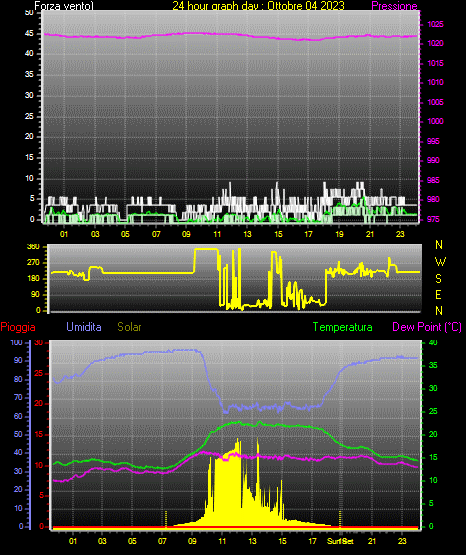Click the 100 value on humidity axis
This screenshot has width=466, height=555.
tap(16, 342)
